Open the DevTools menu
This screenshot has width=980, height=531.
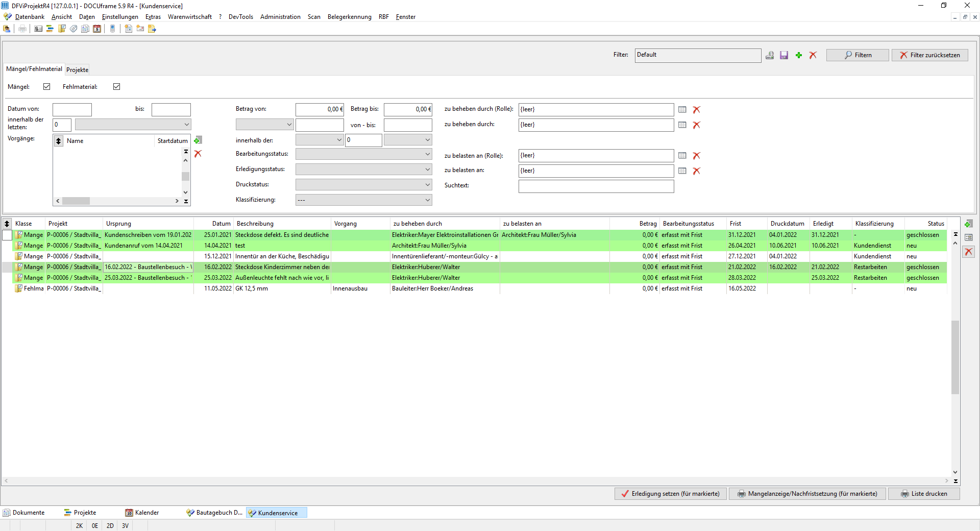[x=241, y=17]
